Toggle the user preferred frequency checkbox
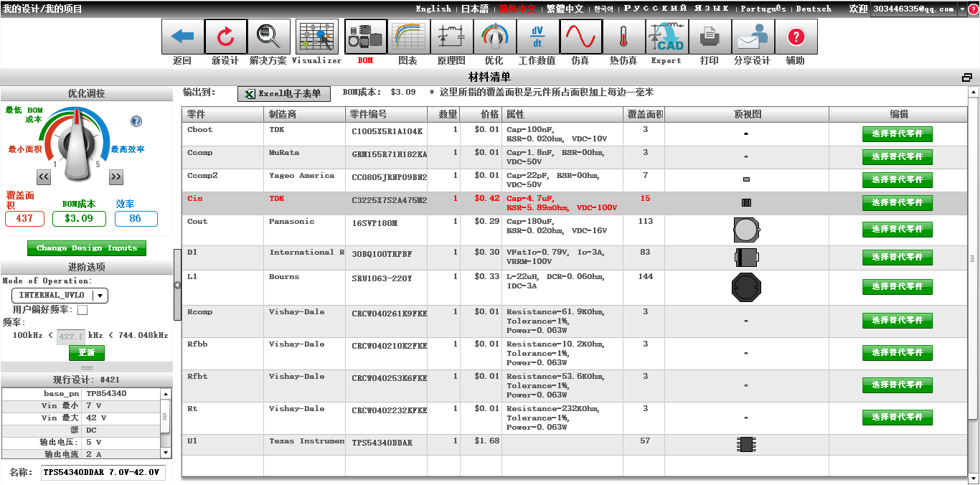 coord(83,310)
